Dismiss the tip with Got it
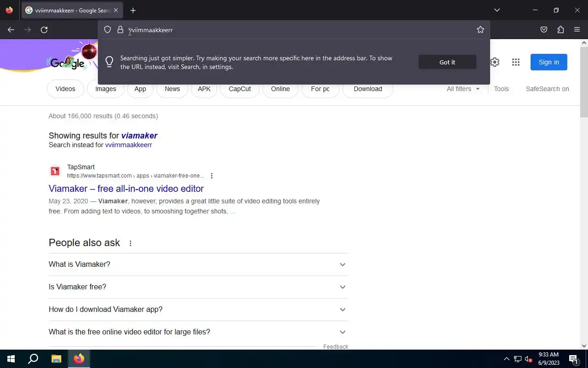588x368 pixels. (x=447, y=62)
